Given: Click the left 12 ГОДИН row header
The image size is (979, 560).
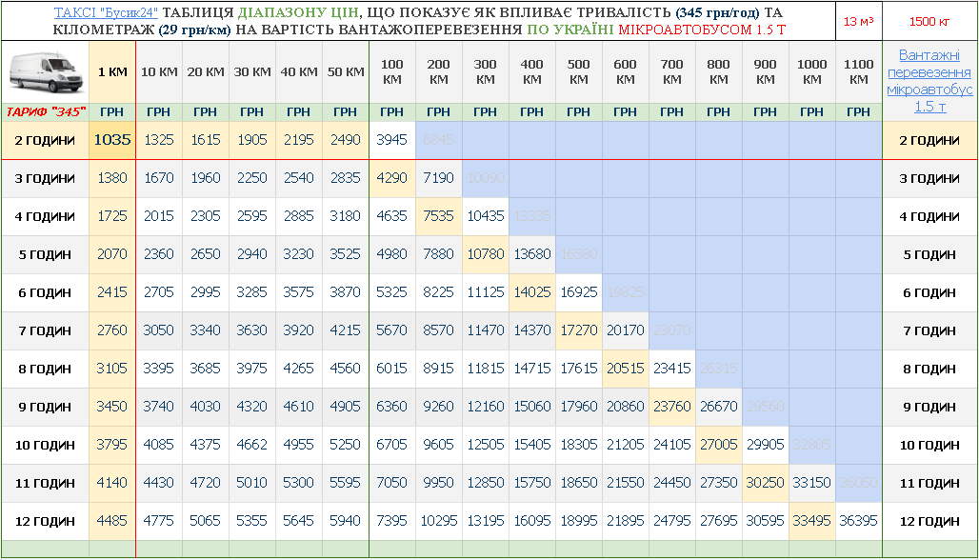Looking at the screenshot, I should click(x=46, y=521).
